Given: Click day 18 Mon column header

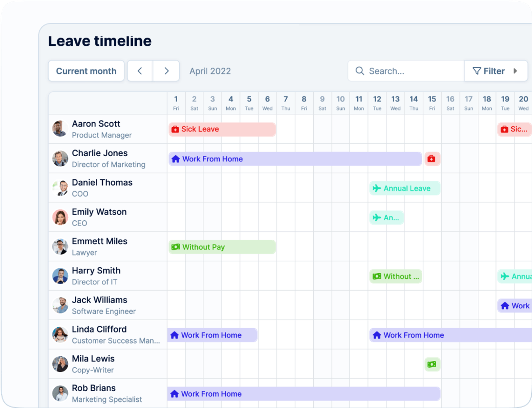Looking at the screenshot, I should coord(487,103).
